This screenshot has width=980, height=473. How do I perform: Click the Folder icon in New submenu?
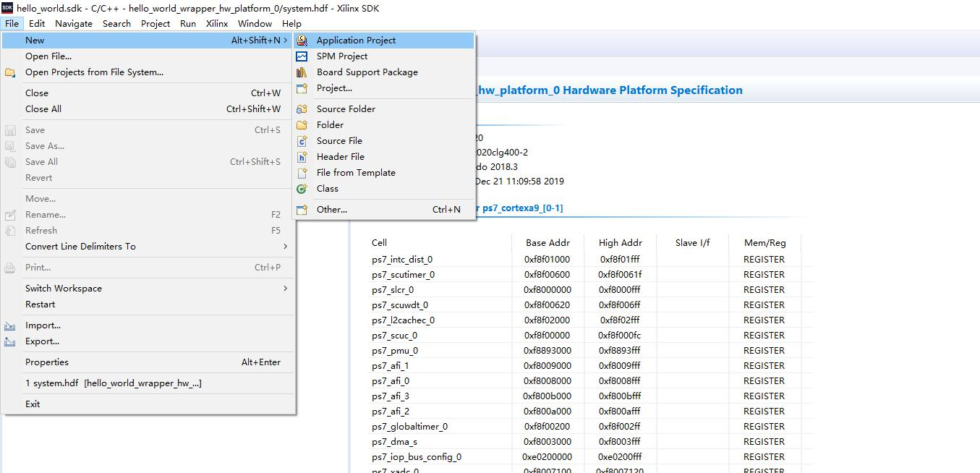tap(302, 125)
